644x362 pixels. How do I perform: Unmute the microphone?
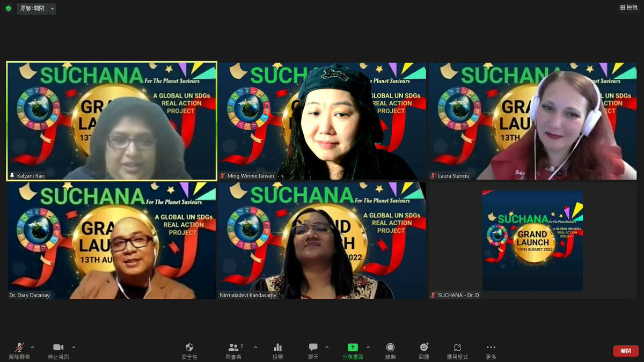tap(19, 351)
